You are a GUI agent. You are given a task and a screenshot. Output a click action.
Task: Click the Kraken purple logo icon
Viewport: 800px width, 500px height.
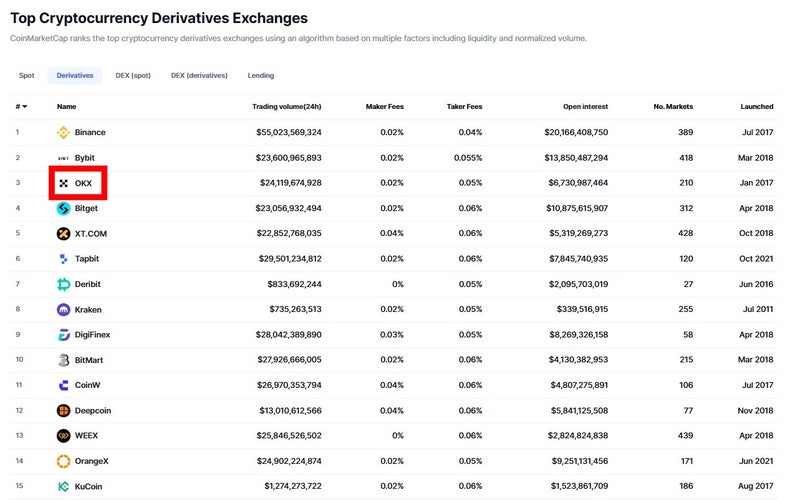pos(63,310)
